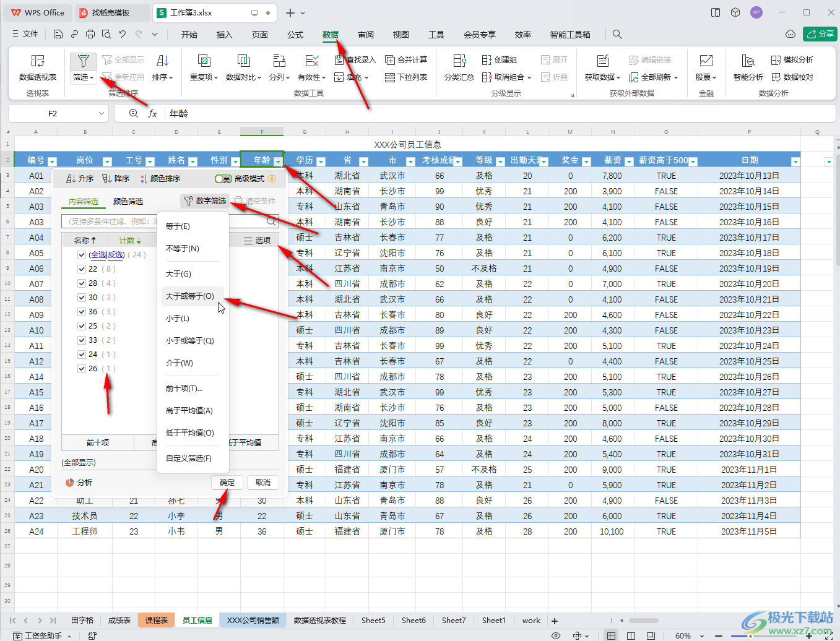840x641 pixels.
Task: Click the print icon in quick toolbar
Action: coord(90,35)
